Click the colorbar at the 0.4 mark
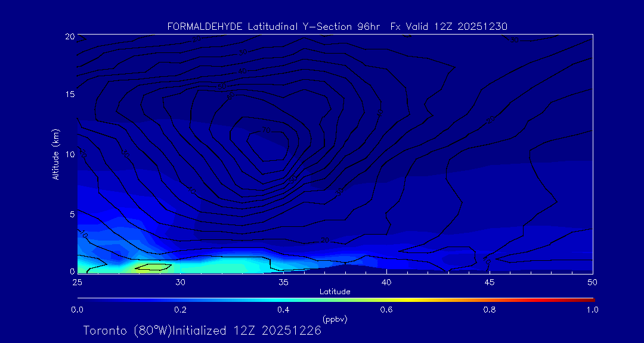This screenshot has width=644, height=343. click(284, 299)
